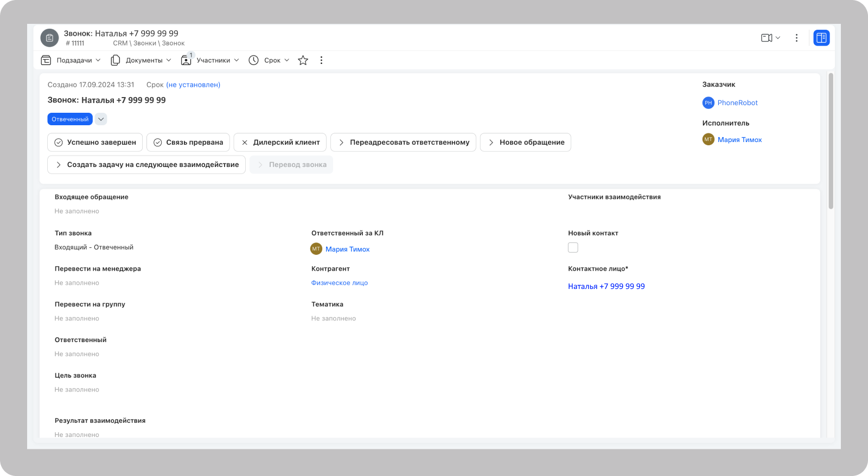Screen dimensions: 868x476
Task: Click the Подзадачи subtasks icon
Action: [46, 60]
